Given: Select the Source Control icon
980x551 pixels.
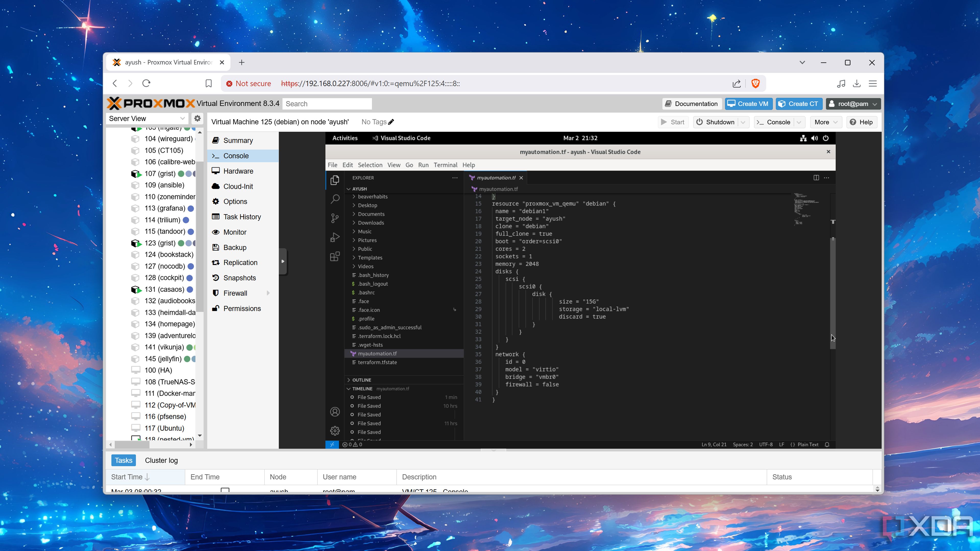Looking at the screenshot, I should [x=335, y=218].
